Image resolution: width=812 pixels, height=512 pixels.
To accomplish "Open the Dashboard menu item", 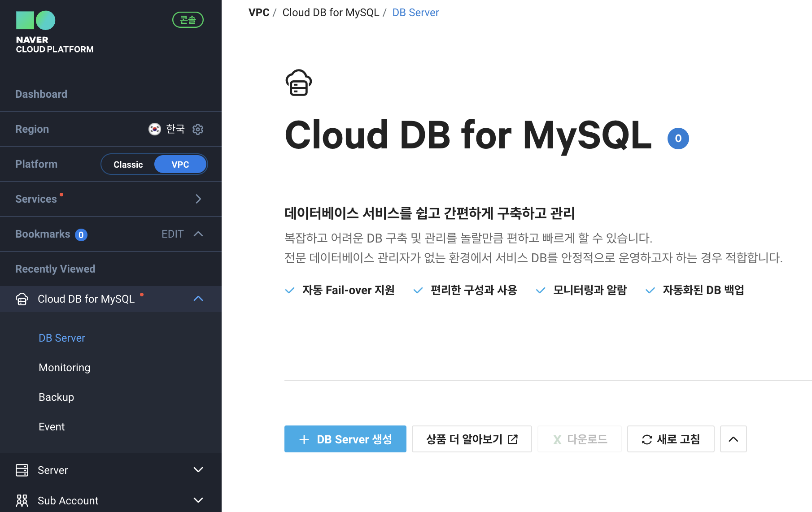I will point(41,94).
